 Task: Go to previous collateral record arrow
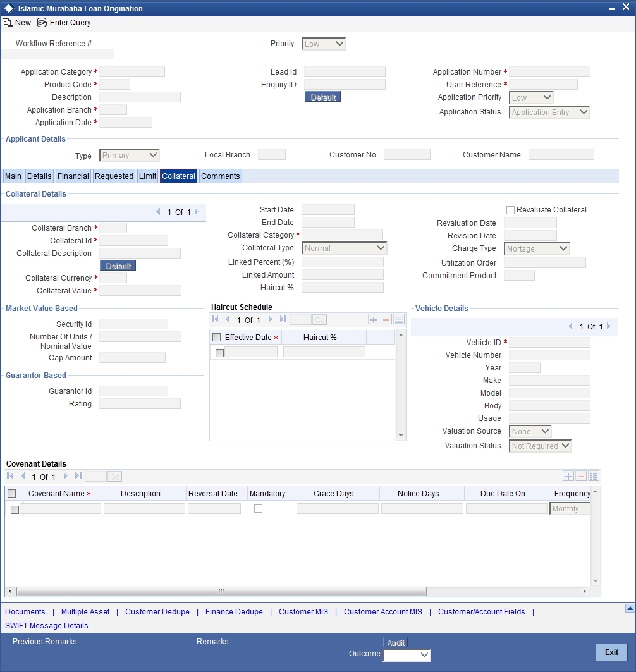(x=158, y=212)
